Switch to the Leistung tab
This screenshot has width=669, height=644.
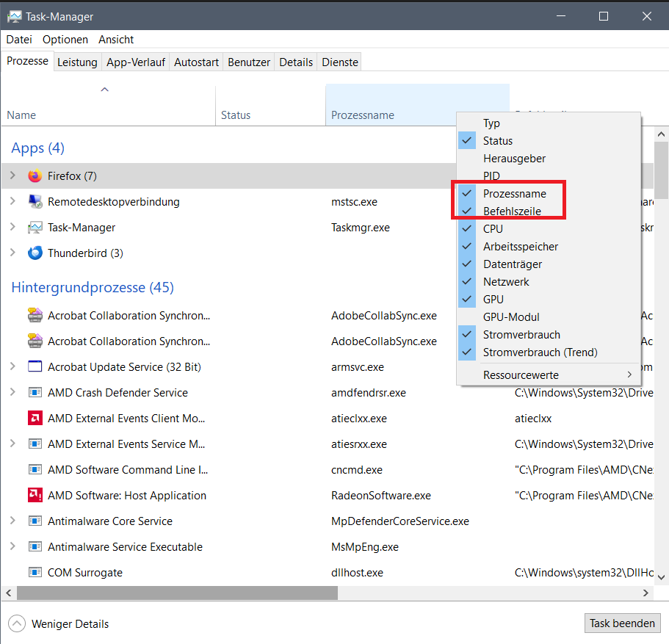[77, 62]
